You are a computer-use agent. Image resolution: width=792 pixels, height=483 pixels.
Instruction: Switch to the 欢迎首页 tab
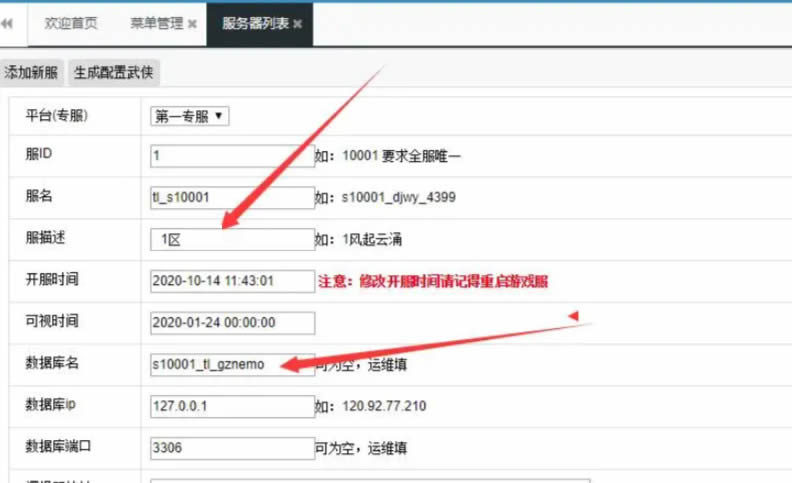[71, 23]
